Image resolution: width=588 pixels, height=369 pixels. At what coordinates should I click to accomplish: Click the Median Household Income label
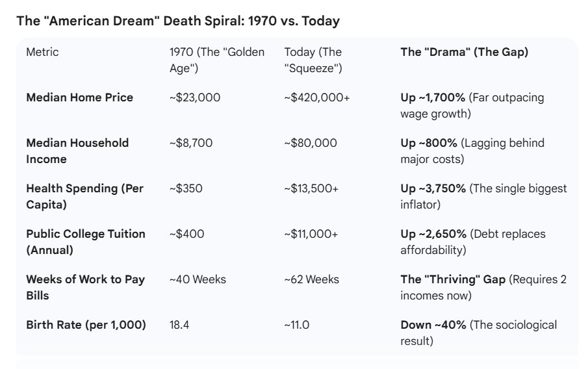pyautogui.click(x=77, y=151)
